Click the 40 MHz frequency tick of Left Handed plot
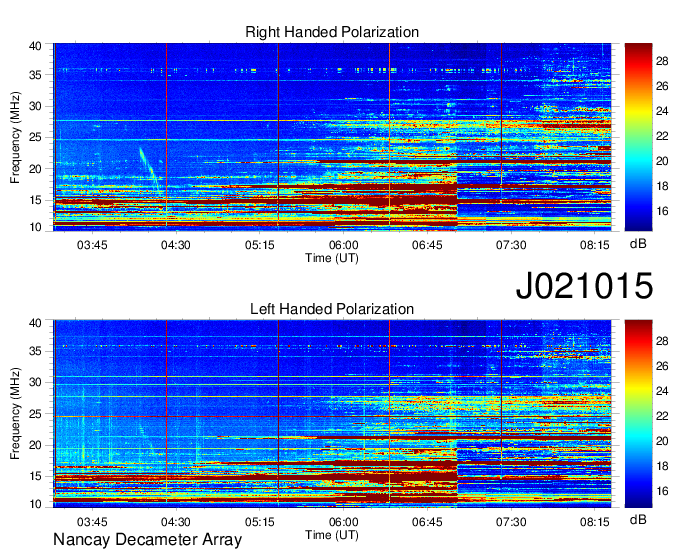 click(36, 323)
